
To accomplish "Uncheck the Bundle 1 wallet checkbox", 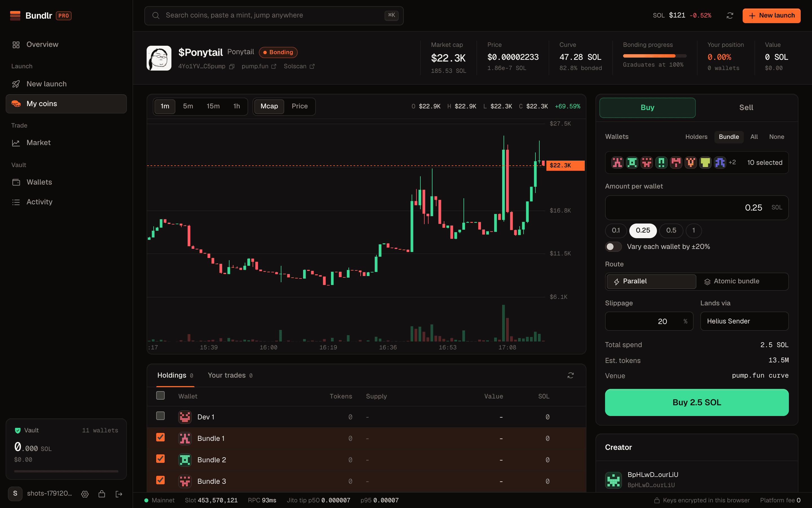I will 160,437.
